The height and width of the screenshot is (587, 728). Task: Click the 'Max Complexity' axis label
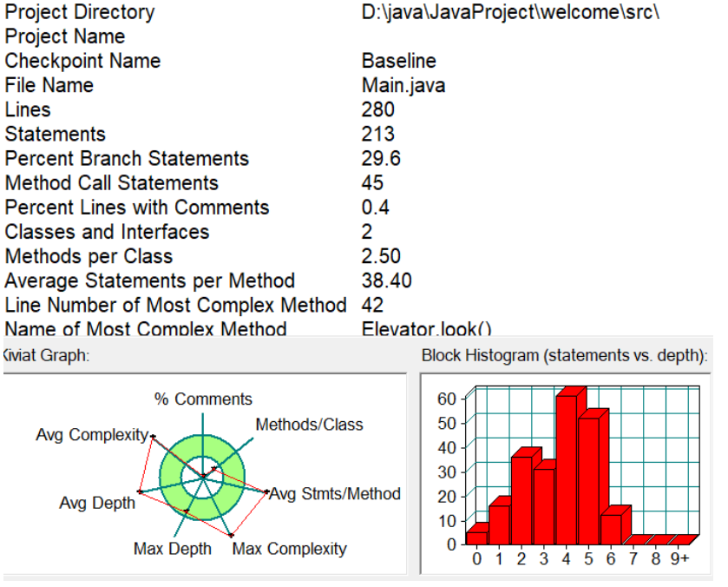(x=289, y=549)
